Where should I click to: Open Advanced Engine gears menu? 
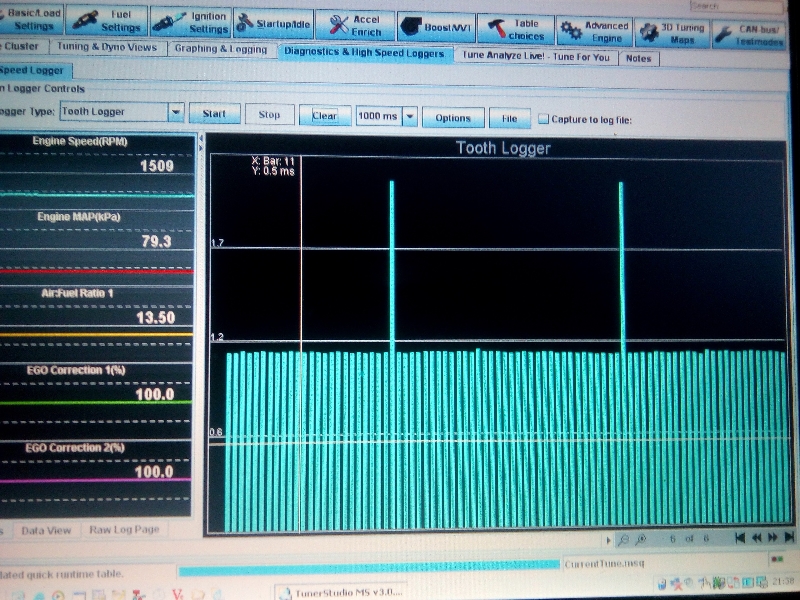[x=595, y=31]
